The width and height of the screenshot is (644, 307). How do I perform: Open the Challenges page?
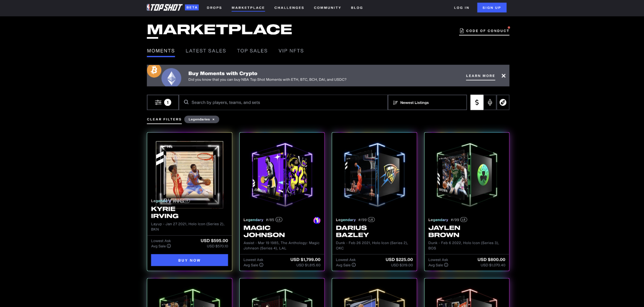point(289,8)
